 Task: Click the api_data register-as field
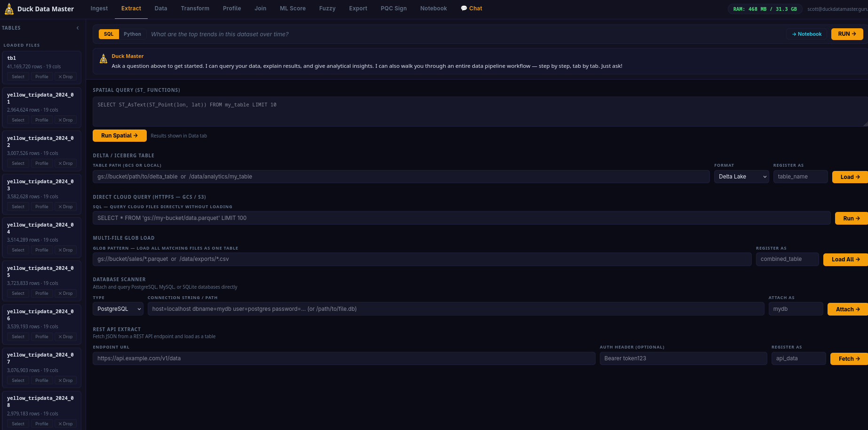click(x=798, y=358)
